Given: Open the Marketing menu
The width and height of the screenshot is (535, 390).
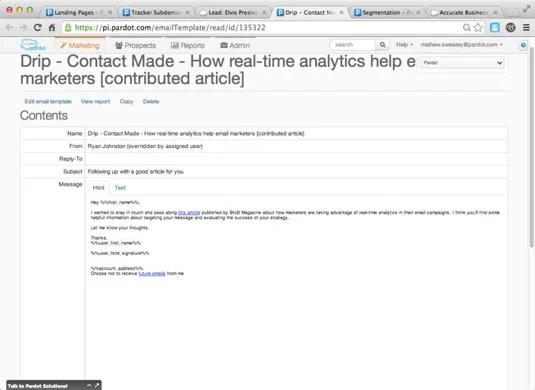Looking at the screenshot, I should 80,45.
